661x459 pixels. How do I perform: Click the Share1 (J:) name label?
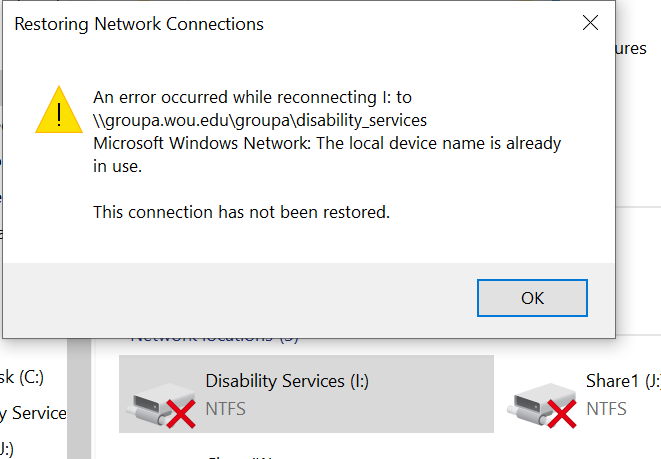[623, 381]
